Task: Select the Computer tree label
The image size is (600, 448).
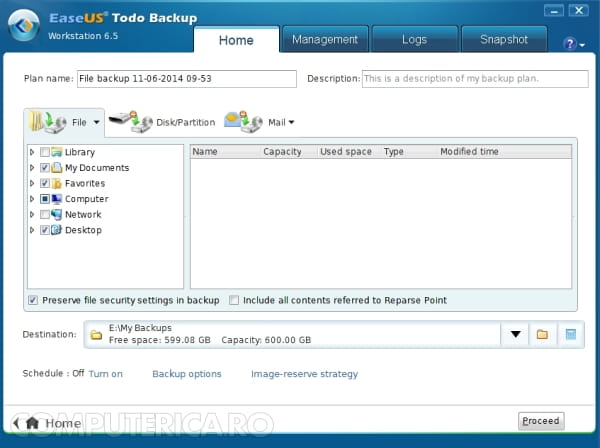Action: (x=87, y=199)
